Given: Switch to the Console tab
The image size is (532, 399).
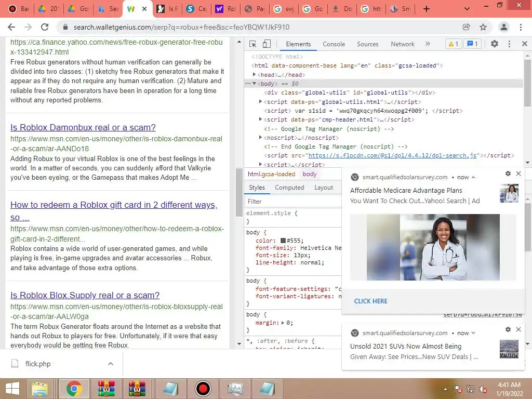Looking at the screenshot, I should coord(334,44).
